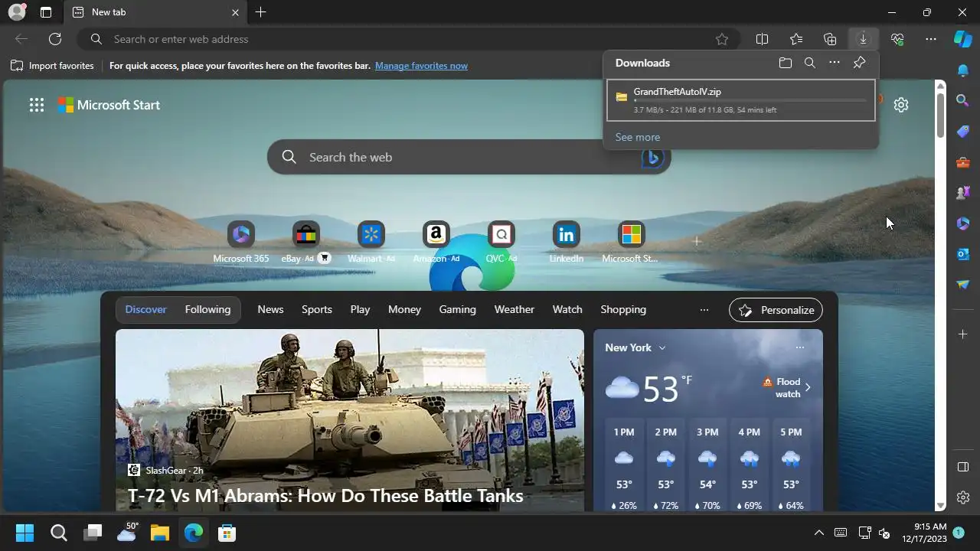Viewport: 980px width, 551px height.
Task: Open Walmart quick link tile
Action: coord(371,242)
